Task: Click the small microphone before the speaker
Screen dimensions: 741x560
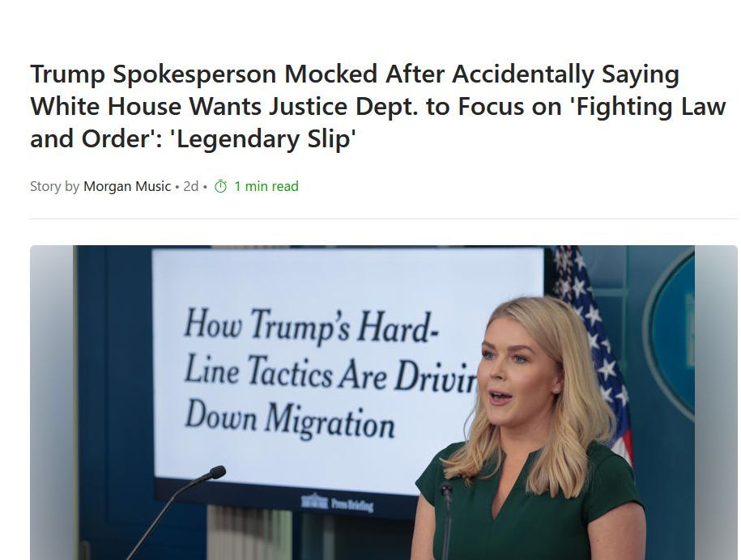Action: click(x=446, y=490)
